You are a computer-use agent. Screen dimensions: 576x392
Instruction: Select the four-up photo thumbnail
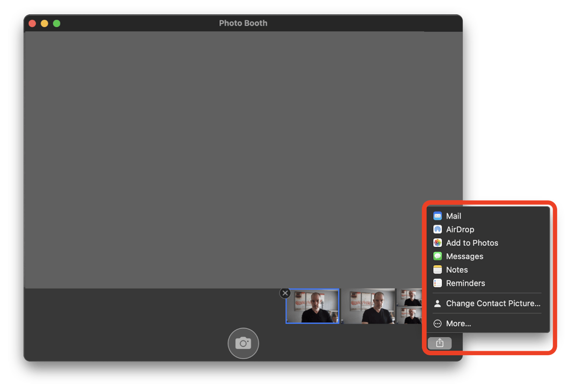(410, 306)
